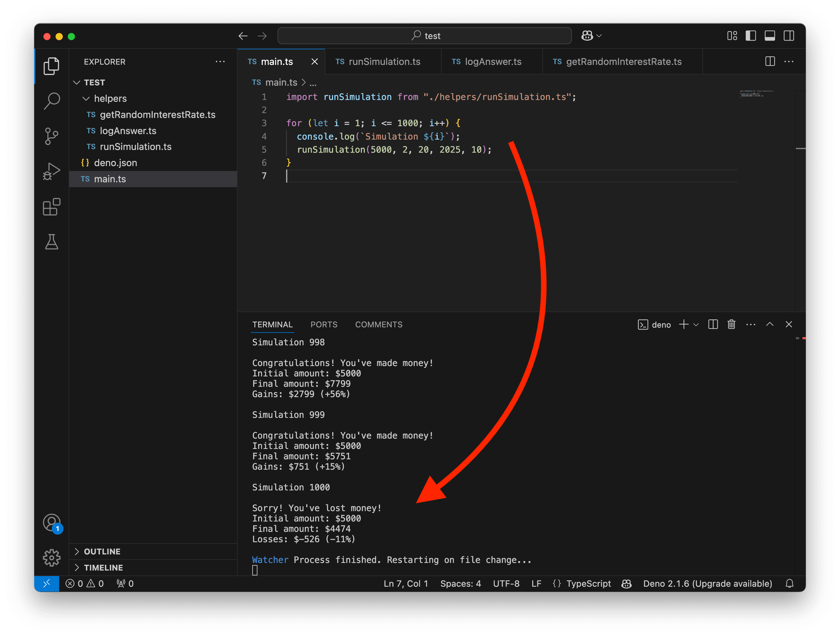
Task: Collapse the helpers folder
Action: pos(153,99)
